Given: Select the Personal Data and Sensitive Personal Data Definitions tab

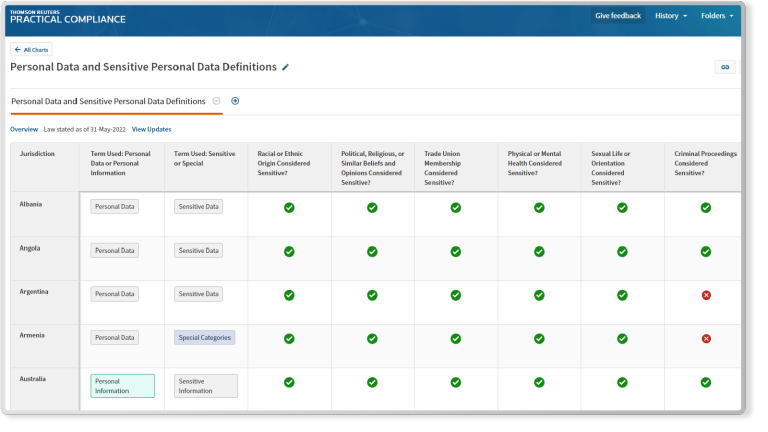Looking at the screenshot, I should (108, 101).
